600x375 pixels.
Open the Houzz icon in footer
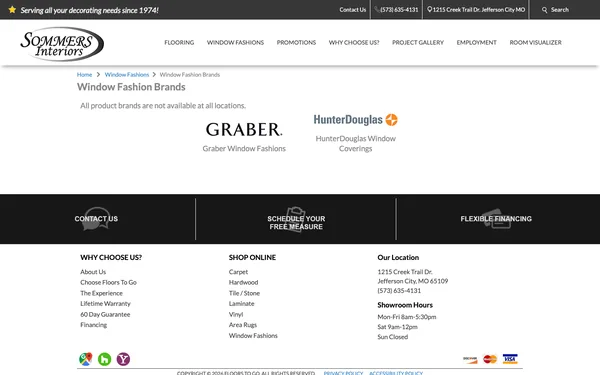(104, 359)
